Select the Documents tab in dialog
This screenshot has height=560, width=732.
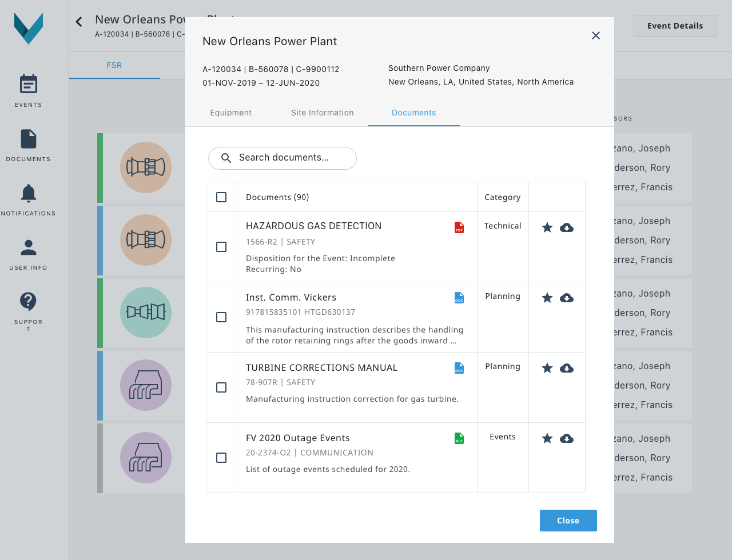click(x=414, y=113)
